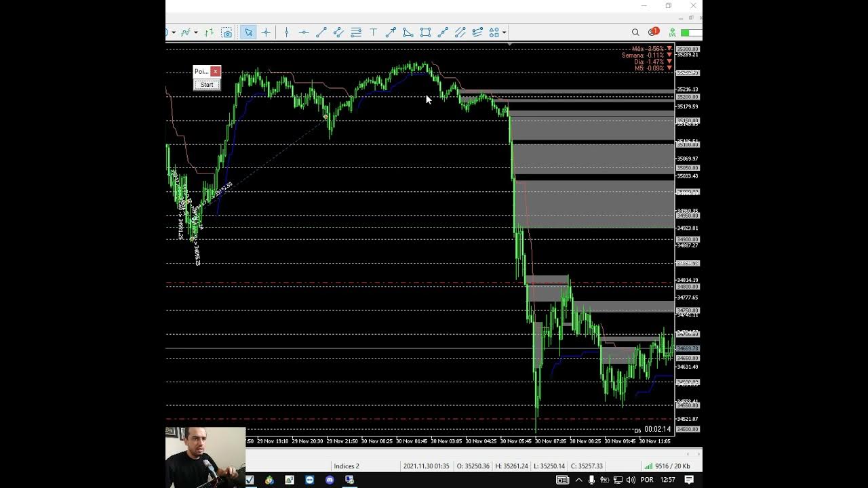This screenshot has width=868, height=488.
Task: Click the 2021.11.30 01:35 status field
Action: click(x=426, y=466)
